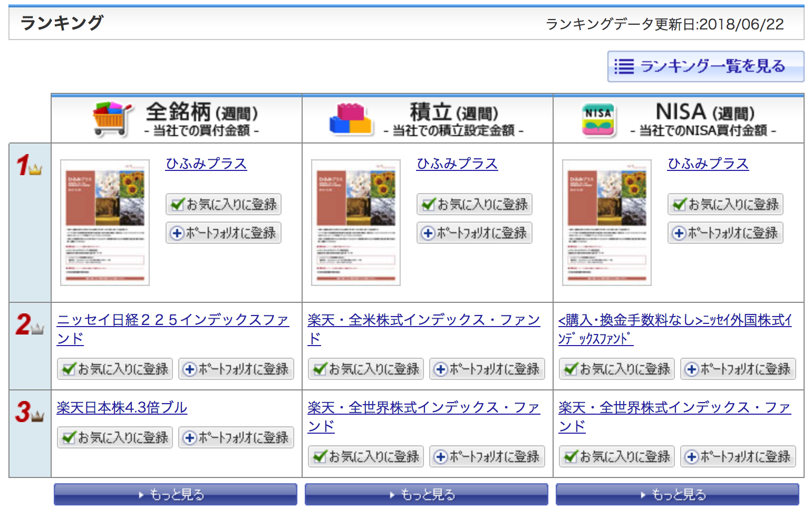
Task: Add 楽天・全米株式 fund to favorites
Action: point(366,369)
